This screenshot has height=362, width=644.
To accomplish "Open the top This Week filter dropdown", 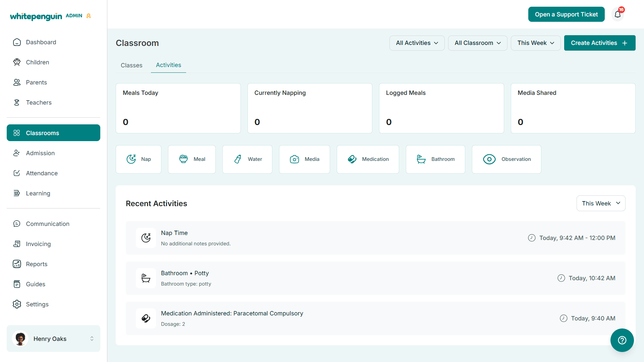I will (x=536, y=43).
